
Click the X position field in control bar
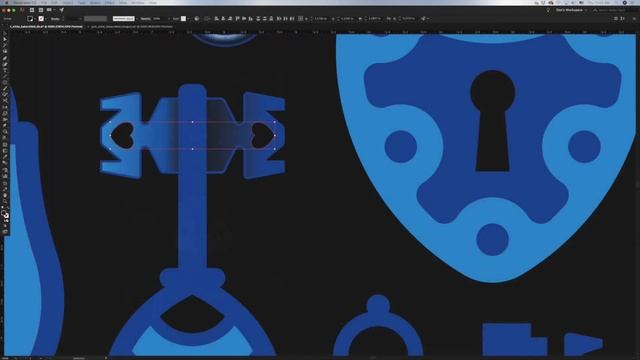[x=321, y=18]
